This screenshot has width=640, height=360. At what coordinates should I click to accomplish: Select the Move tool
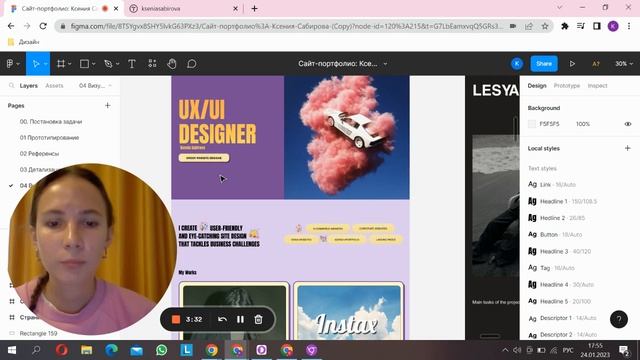pyautogui.click(x=36, y=64)
